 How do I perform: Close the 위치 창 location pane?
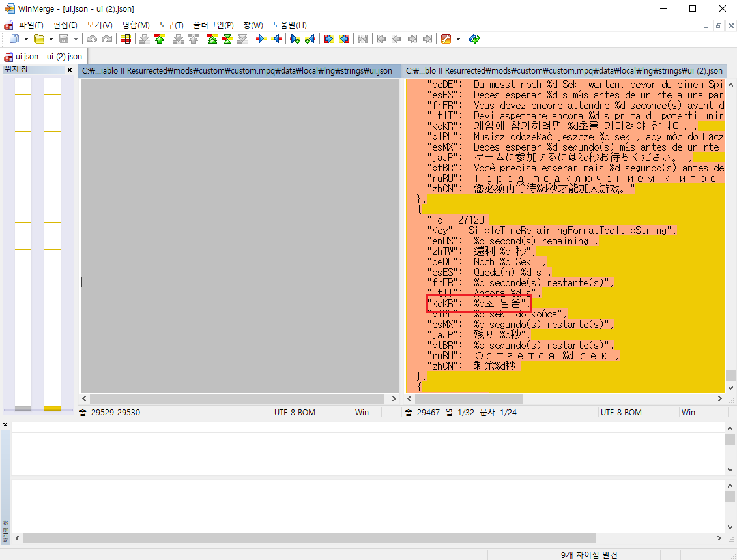point(70,70)
